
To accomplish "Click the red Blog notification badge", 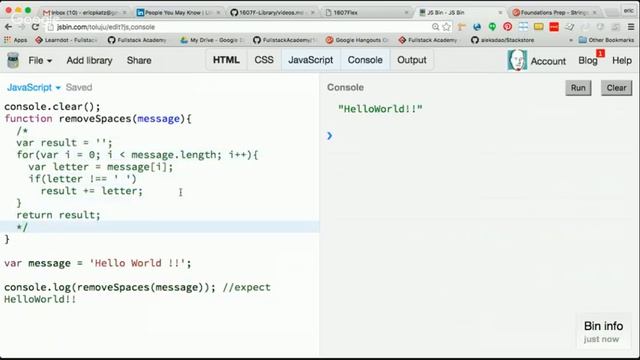I will pyautogui.click(x=600, y=53).
